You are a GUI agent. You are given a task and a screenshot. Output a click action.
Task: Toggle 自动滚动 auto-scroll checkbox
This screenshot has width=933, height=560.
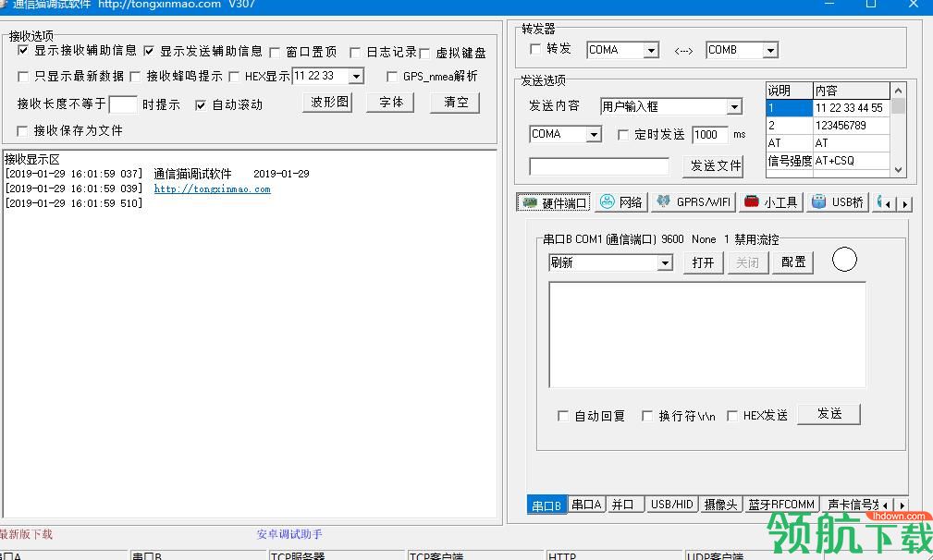pyautogui.click(x=201, y=105)
